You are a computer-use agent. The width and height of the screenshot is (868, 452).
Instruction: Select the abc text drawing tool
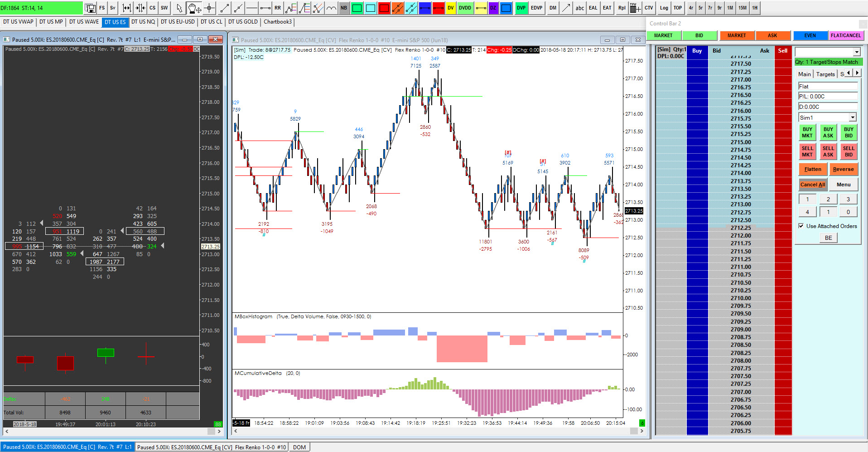coord(580,8)
